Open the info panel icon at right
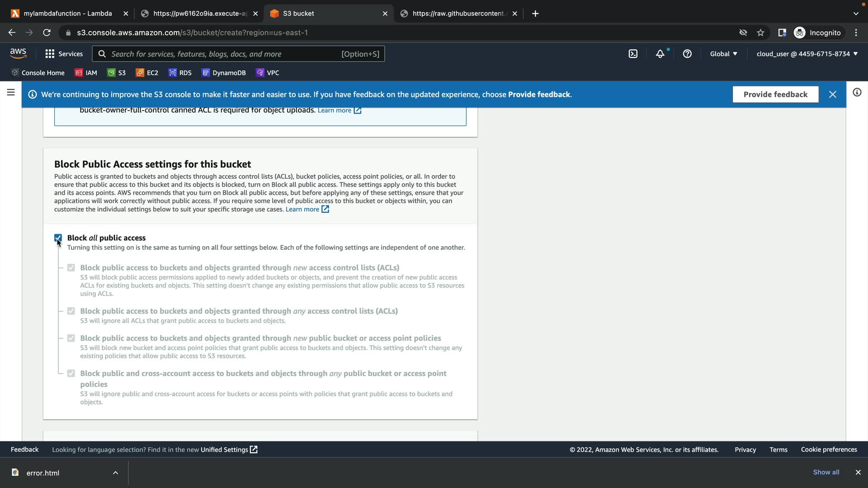The width and height of the screenshot is (868, 488). coord(857,93)
